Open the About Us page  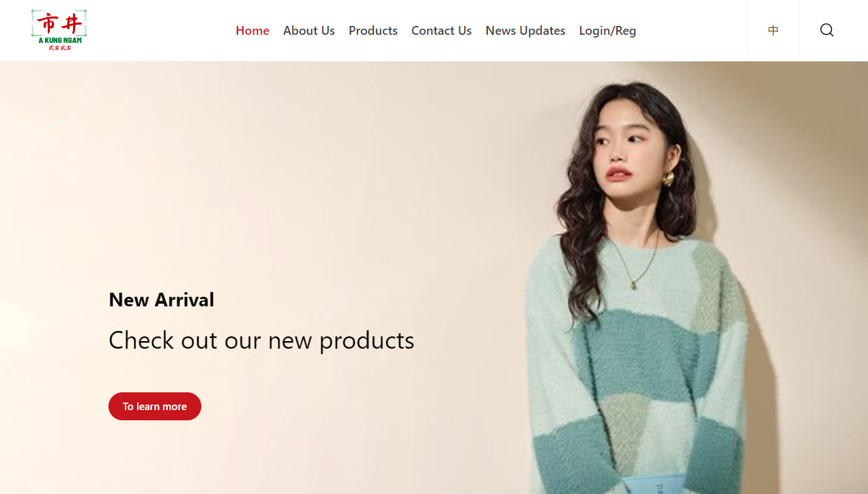(309, 31)
